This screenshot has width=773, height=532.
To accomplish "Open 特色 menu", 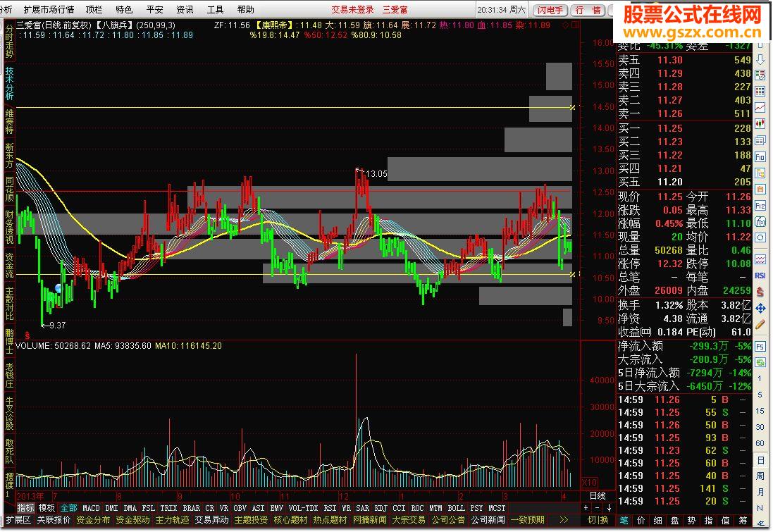I will [x=124, y=9].
